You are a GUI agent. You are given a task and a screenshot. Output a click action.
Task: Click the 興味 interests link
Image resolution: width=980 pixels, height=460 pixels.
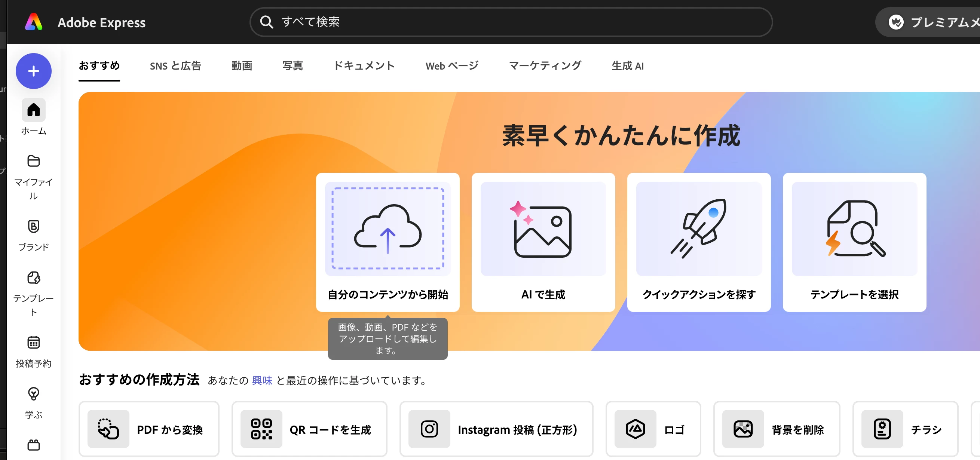point(262,380)
